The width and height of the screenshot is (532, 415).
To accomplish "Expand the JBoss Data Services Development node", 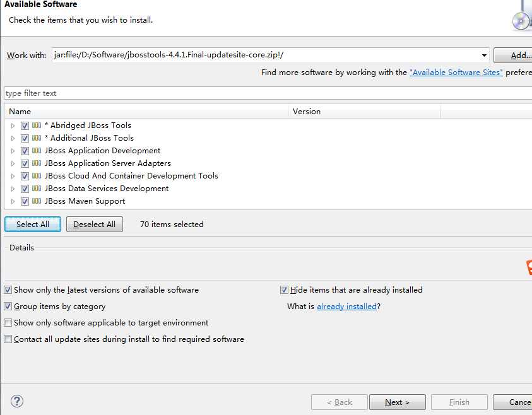I will pos(13,189).
